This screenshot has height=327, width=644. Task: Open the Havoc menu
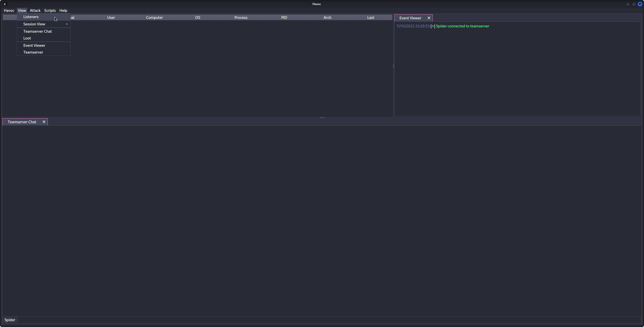(9, 11)
